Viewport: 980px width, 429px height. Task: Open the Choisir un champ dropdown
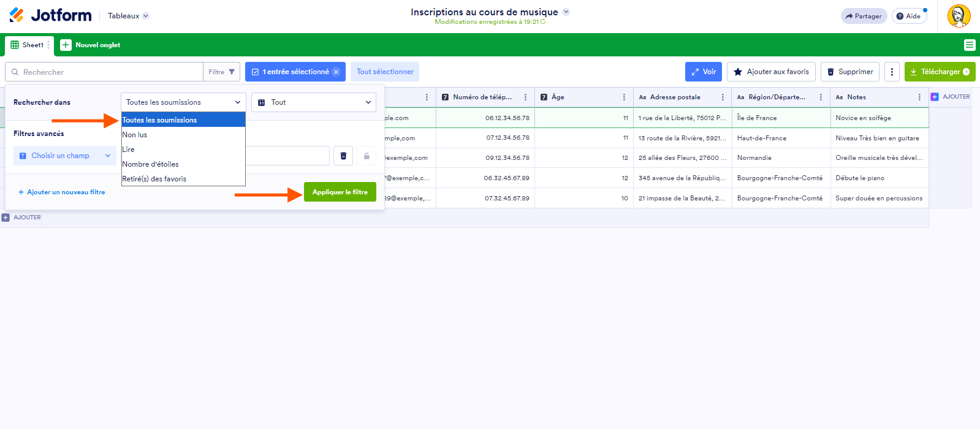(x=65, y=156)
